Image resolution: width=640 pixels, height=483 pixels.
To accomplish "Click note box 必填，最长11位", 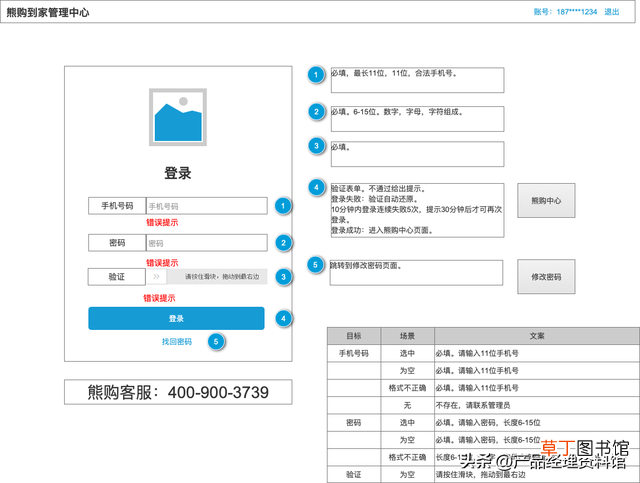I will (417, 80).
